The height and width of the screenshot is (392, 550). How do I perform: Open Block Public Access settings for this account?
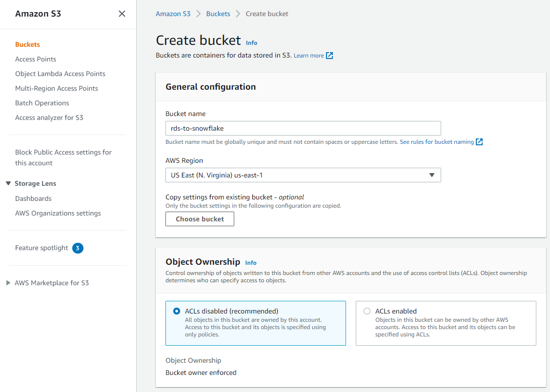63,157
